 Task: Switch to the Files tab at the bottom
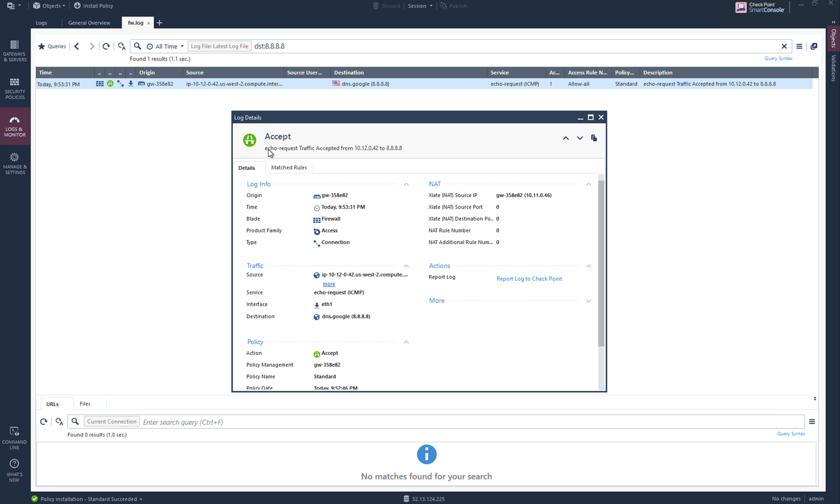click(85, 403)
